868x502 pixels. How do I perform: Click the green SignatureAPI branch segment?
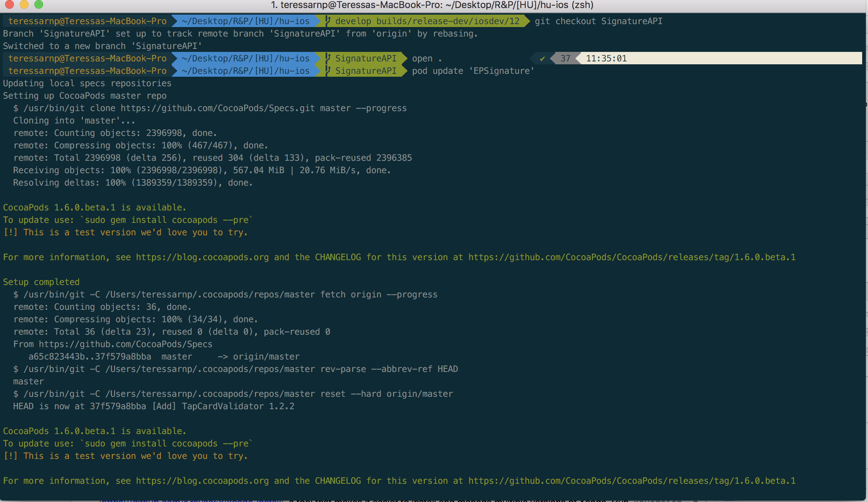coord(365,58)
